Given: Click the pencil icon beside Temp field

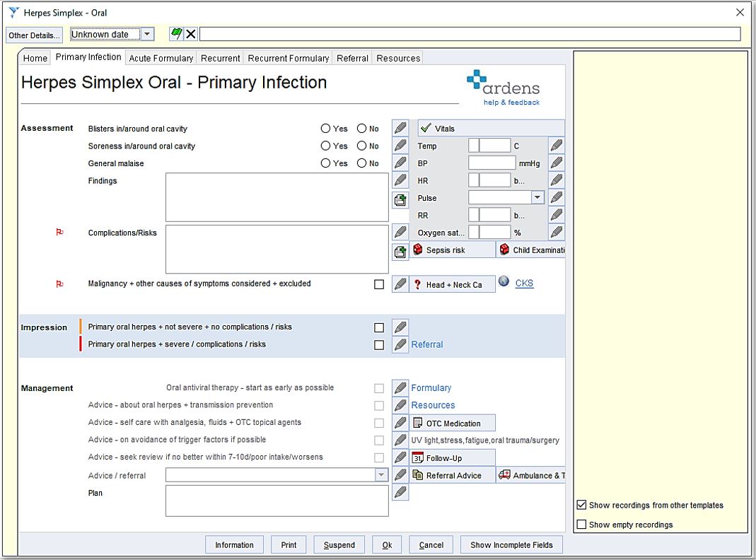Looking at the screenshot, I should (x=557, y=146).
